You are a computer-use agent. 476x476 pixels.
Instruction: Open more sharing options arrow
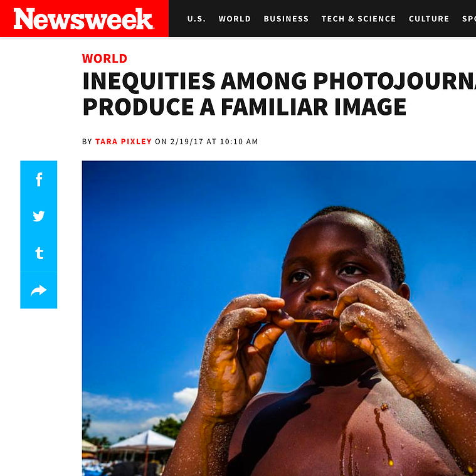coord(38,290)
